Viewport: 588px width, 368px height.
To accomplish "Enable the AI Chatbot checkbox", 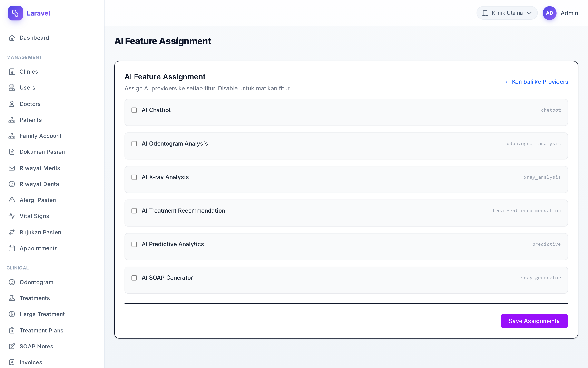I will 134,110.
